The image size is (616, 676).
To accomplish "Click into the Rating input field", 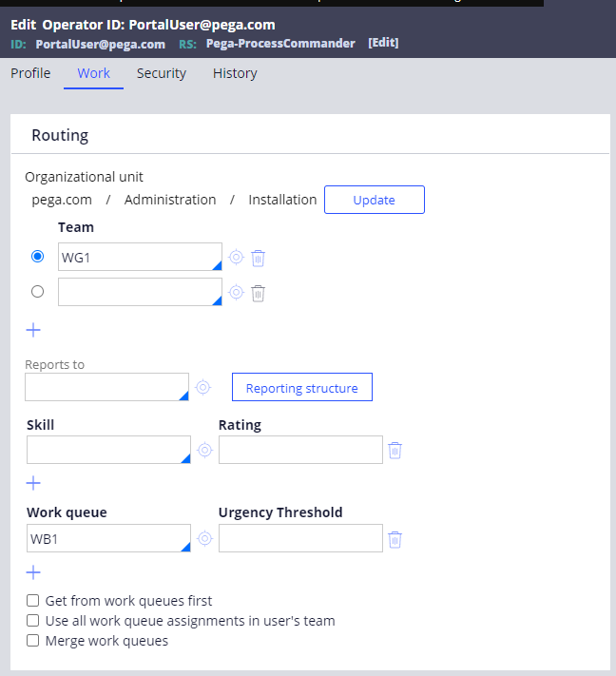I will pos(300,450).
